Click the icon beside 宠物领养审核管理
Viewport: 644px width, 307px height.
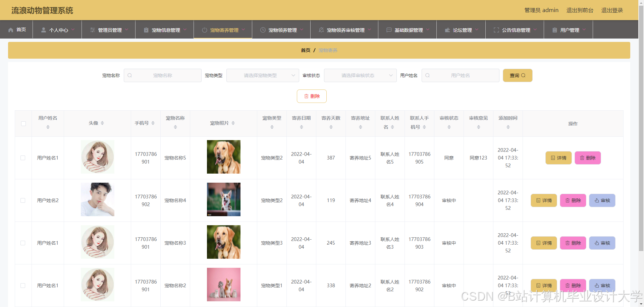point(321,30)
